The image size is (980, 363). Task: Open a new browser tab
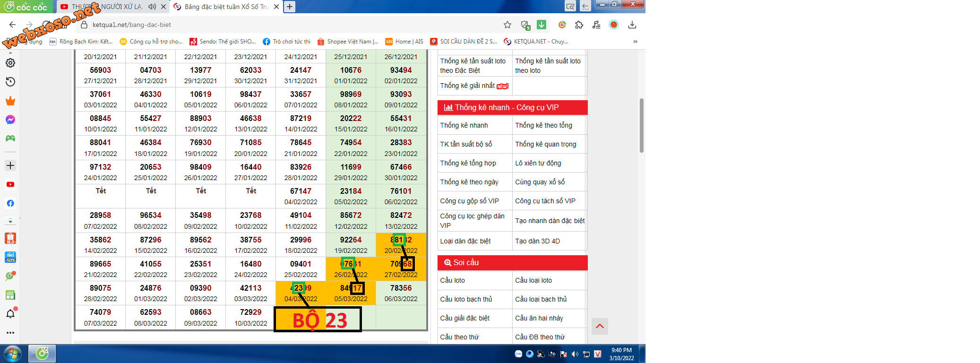[x=290, y=7]
